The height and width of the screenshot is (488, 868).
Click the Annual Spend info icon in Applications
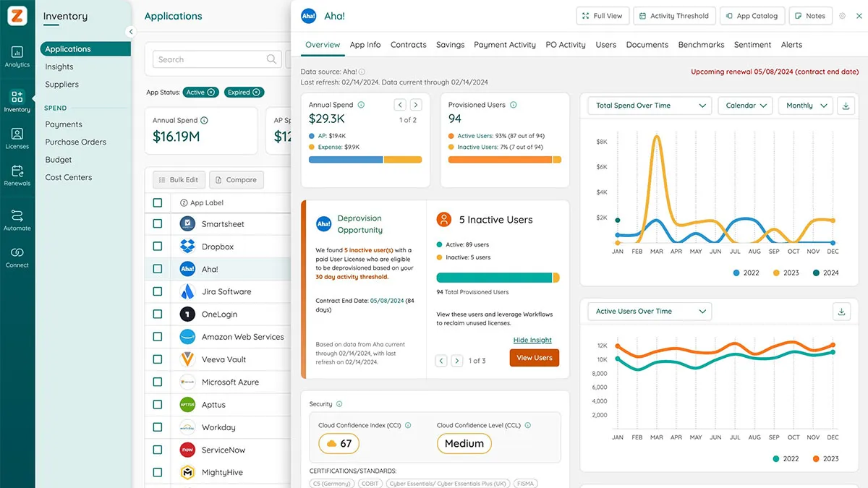204,121
